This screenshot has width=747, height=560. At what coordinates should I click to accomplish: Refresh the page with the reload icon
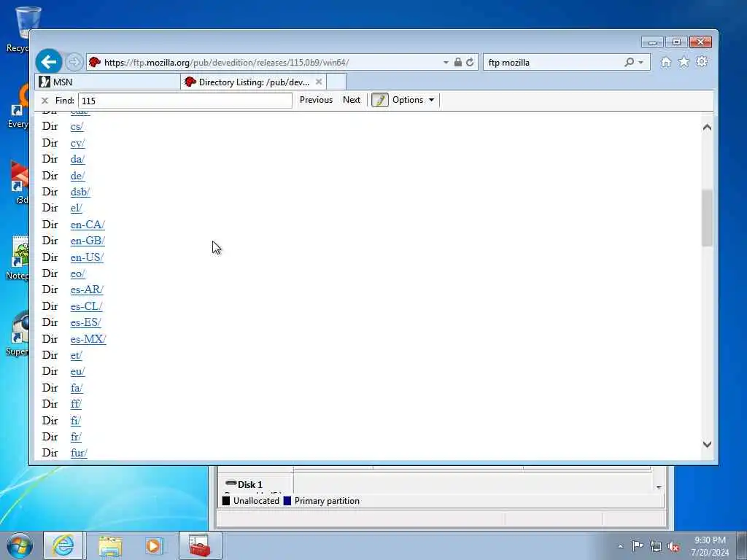[471, 63]
